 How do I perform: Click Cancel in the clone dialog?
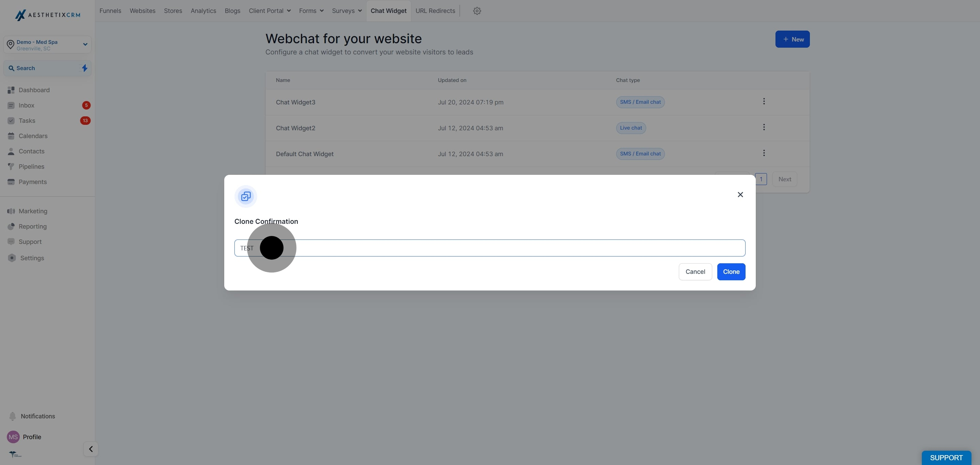point(695,272)
